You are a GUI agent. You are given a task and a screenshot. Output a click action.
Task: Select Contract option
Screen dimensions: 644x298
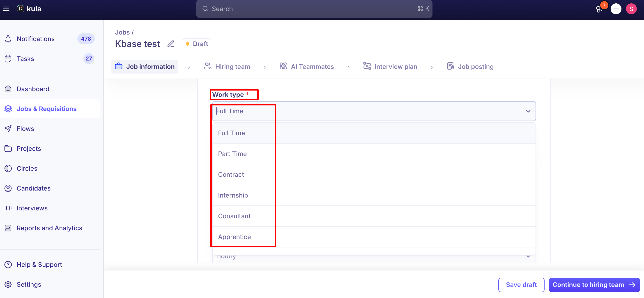374,175
